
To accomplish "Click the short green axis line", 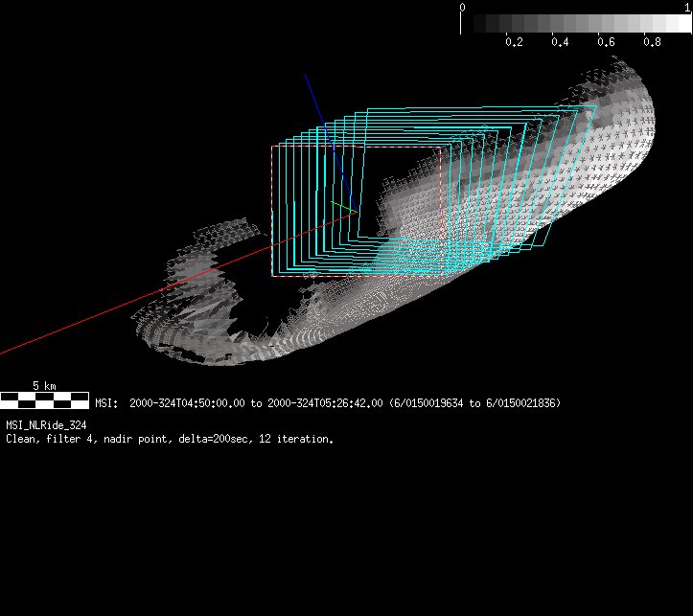I will pos(343,207).
